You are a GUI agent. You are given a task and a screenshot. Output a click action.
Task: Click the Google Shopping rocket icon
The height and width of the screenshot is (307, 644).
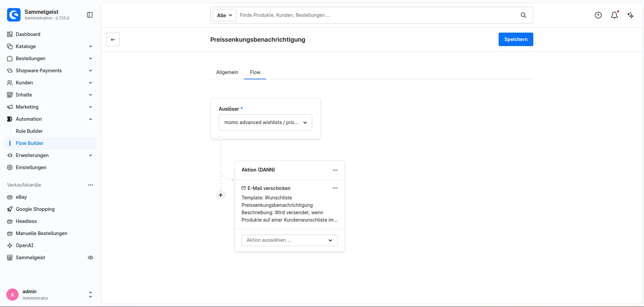pos(10,209)
